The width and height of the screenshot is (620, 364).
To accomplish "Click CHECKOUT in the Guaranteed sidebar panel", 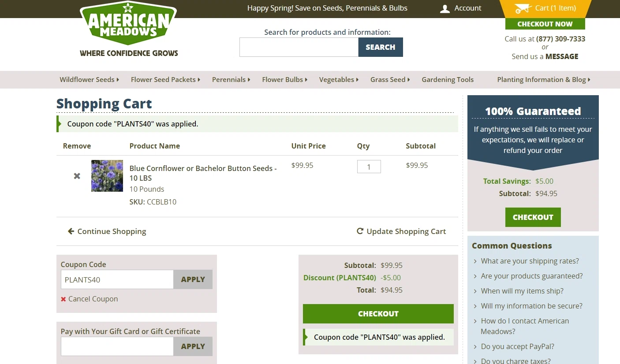I will tap(533, 217).
